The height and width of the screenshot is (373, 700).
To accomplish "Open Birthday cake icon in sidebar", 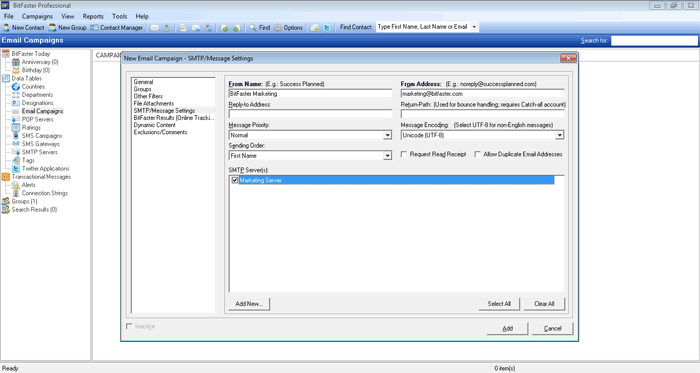I will pos(16,70).
